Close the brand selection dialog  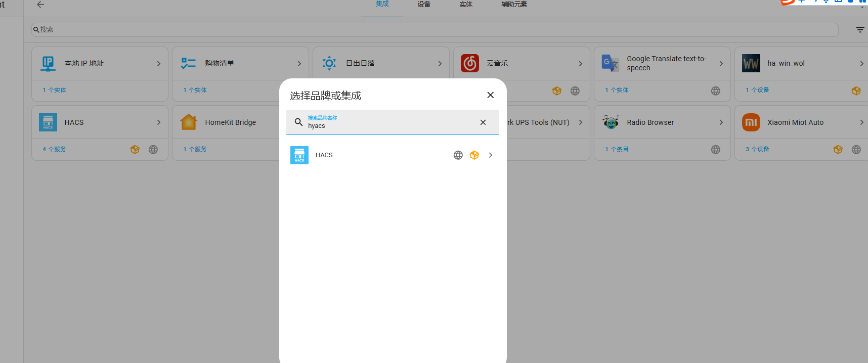click(490, 95)
